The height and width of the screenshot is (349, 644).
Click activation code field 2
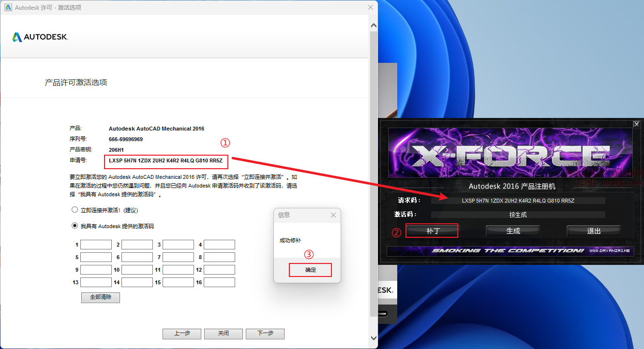(137, 245)
